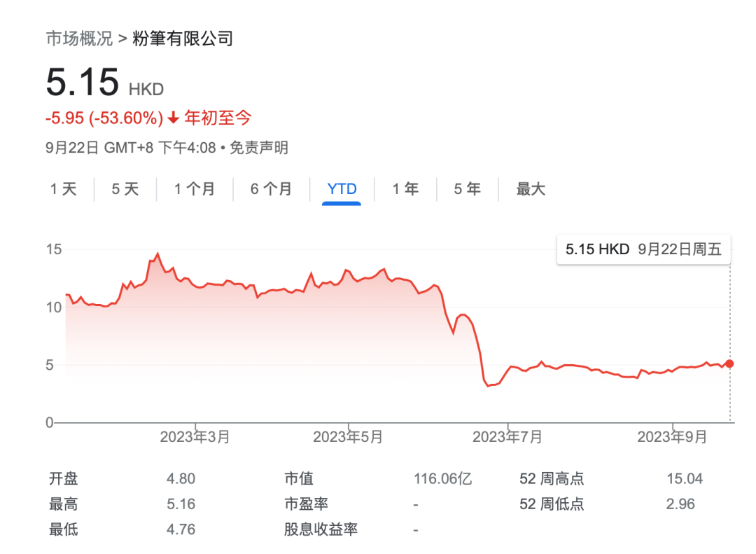The image size is (756, 554).
Task: Click the 52 周高点 label
Action: click(x=552, y=479)
